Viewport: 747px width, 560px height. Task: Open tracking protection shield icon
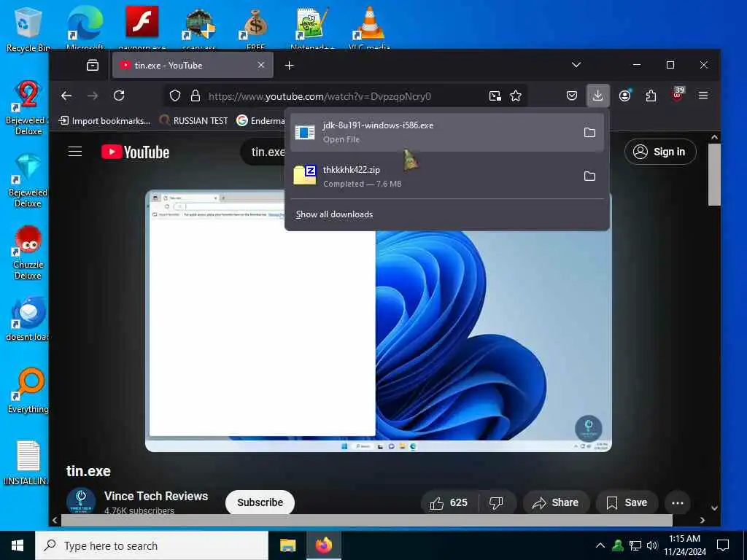[175, 96]
